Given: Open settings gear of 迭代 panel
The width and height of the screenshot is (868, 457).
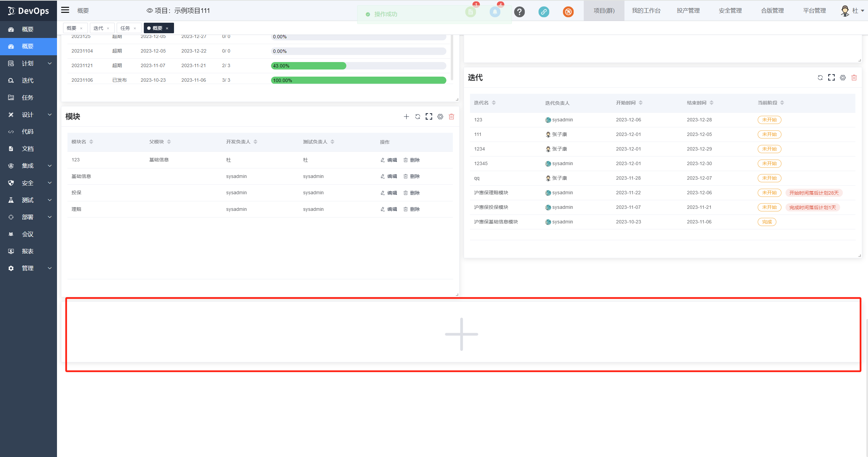Looking at the screenshot, I should (843, 78).
